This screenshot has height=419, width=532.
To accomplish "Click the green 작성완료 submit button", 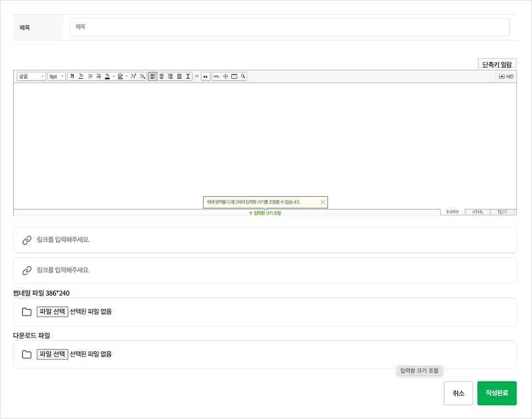I will click(x=497, y=393).
